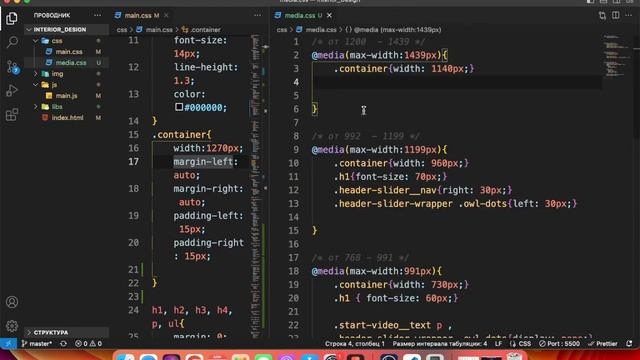Click css breadcrumb in left editor
Viewport: 640px width, 360px height.
(x=122, y=30)
